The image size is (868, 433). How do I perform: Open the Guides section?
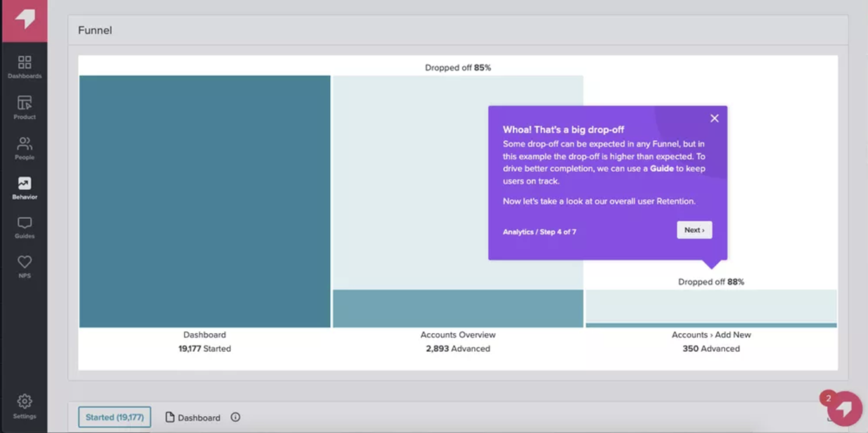(24, 228)
